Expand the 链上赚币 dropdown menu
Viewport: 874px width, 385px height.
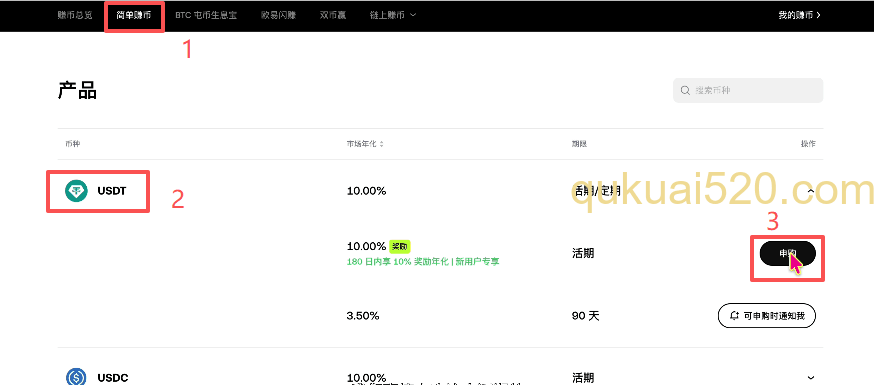tap(393, 16)
